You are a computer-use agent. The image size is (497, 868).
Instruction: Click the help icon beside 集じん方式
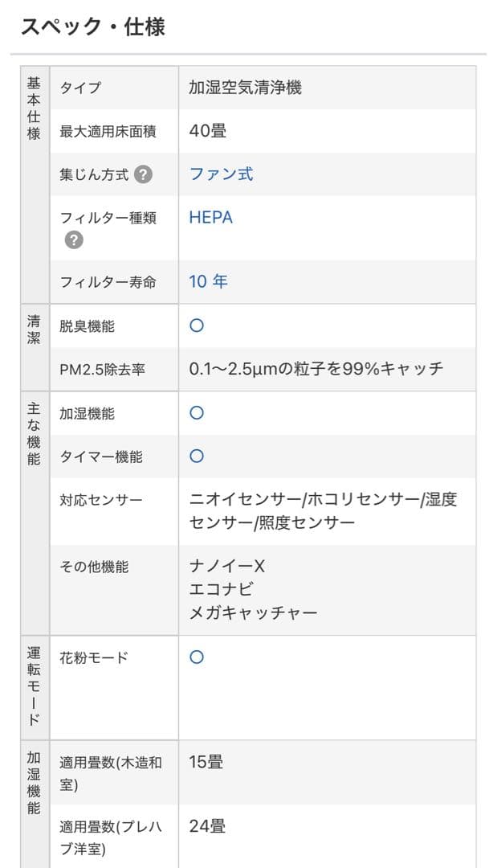143,174
